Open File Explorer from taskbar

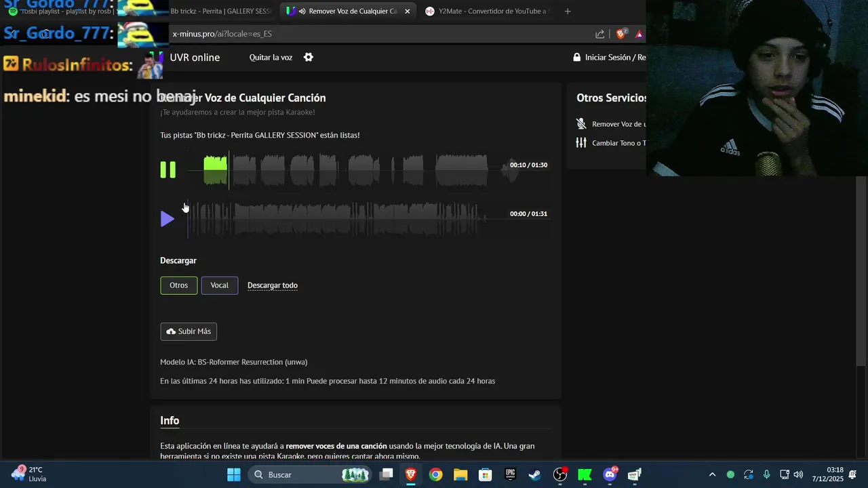pyautogui.click(x=460, y=474)
